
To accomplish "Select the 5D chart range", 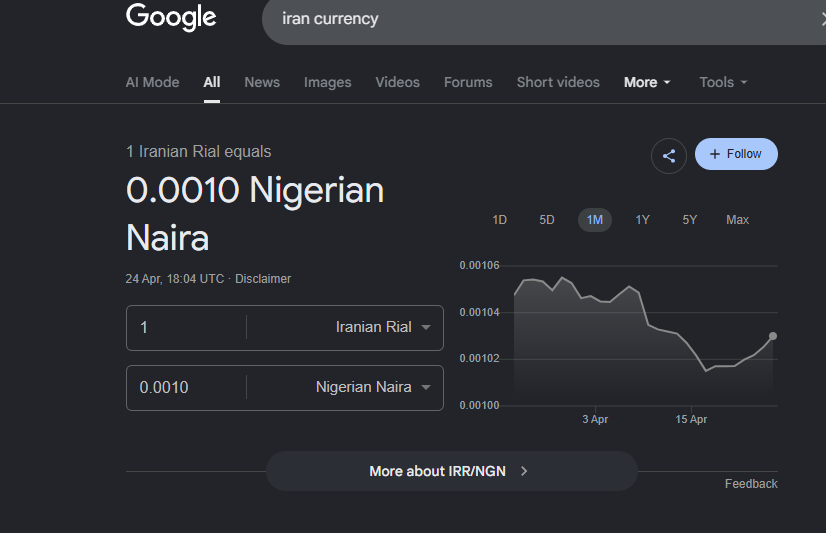I will [x=547, y=220].
